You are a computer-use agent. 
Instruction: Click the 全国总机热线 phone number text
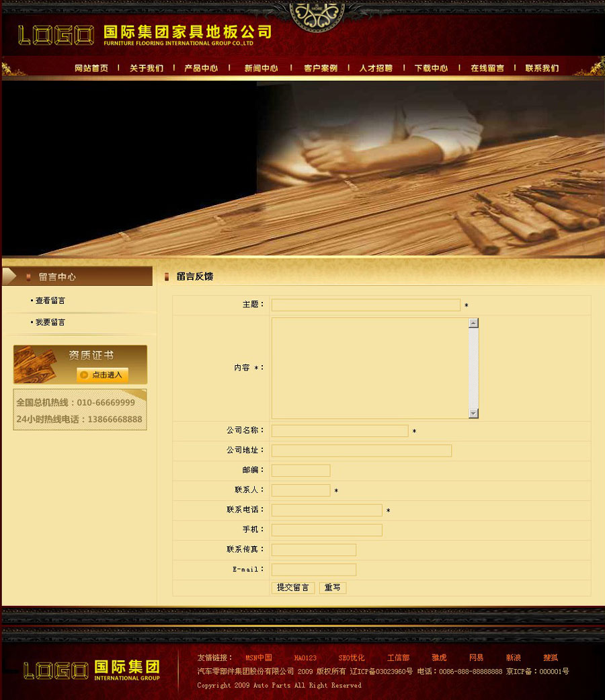[x=76, y=402]
